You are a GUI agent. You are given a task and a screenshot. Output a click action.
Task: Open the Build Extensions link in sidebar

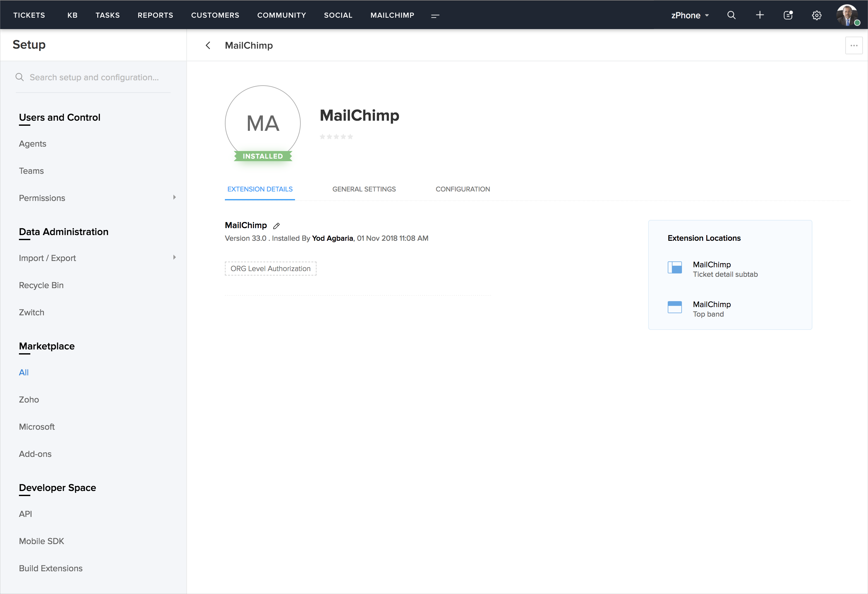[x=51, y=568]
